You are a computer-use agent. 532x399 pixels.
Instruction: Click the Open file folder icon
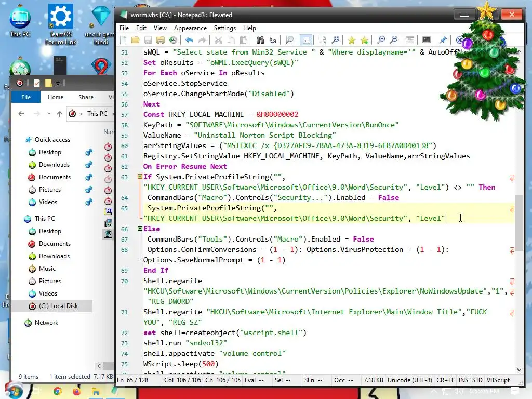click(136, 40)
